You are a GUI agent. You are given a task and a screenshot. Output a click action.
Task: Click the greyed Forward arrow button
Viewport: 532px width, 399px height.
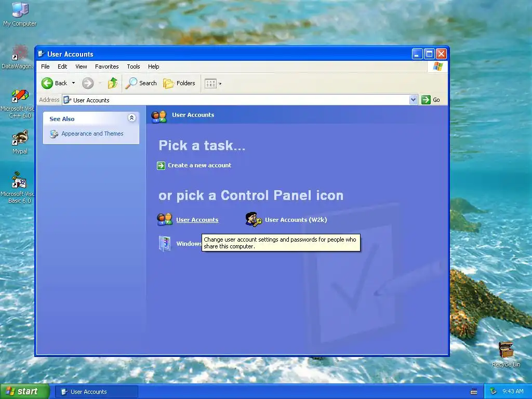88,83
